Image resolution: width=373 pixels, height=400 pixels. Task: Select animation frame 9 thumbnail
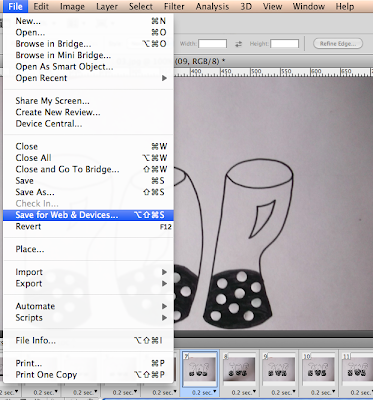coord(279,369)
